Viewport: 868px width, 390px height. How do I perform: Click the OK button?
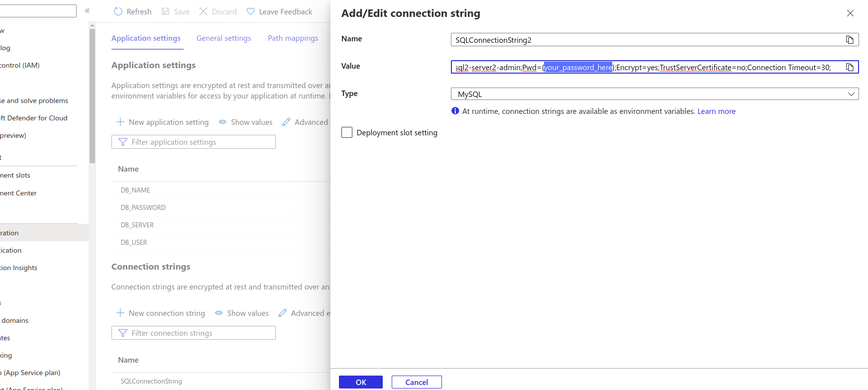click(x=361, y=382)
